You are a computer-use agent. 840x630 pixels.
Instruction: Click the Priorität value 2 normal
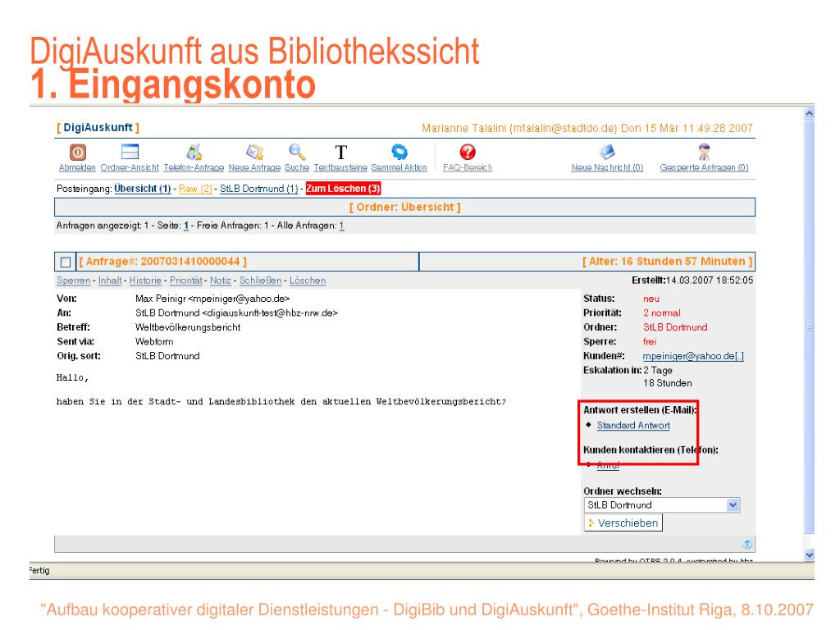(662, 313)
